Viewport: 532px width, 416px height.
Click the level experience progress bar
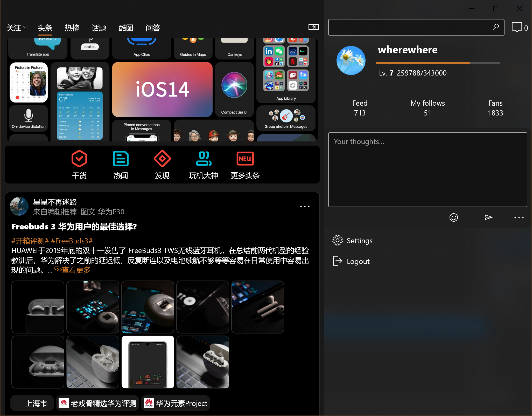438,63
